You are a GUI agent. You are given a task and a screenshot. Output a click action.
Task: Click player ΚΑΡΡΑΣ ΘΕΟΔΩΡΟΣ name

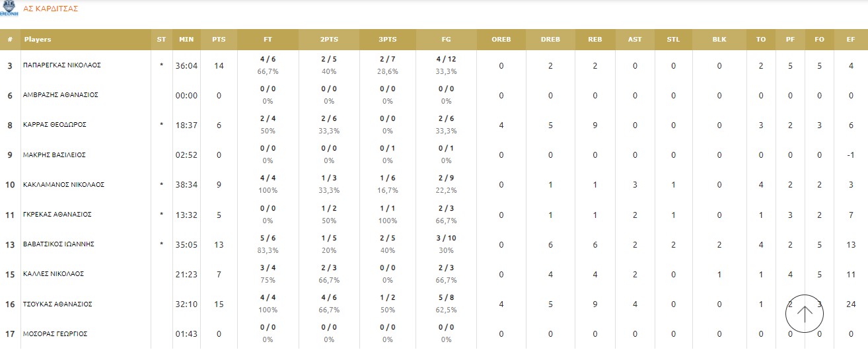(x=55, y=125)
